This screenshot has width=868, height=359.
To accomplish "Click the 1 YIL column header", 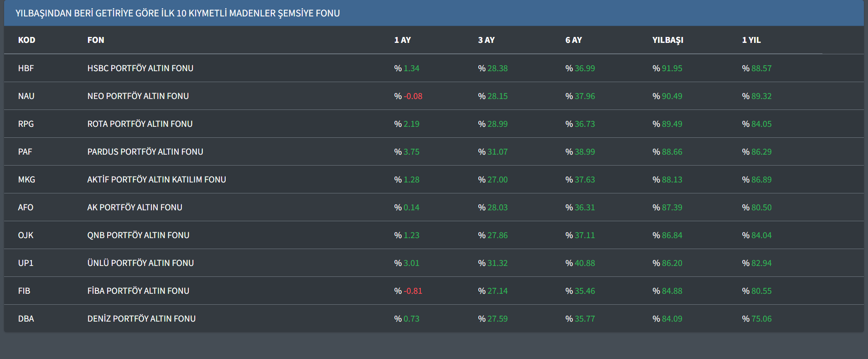I will coord(751,40).
